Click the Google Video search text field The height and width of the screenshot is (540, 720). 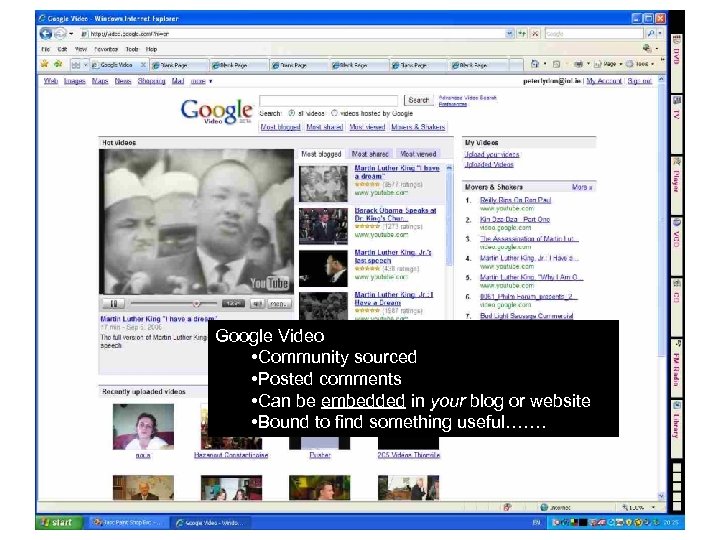coord(328,100)
